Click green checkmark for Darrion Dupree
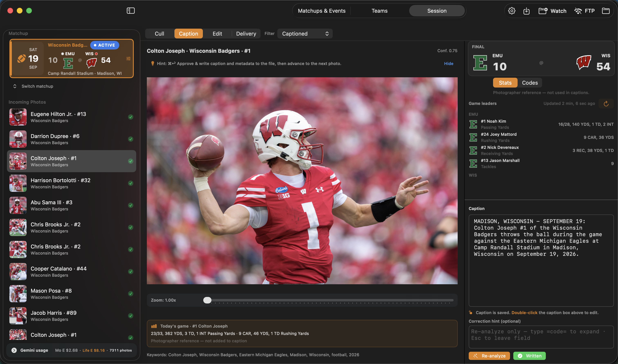 (131, 139)
